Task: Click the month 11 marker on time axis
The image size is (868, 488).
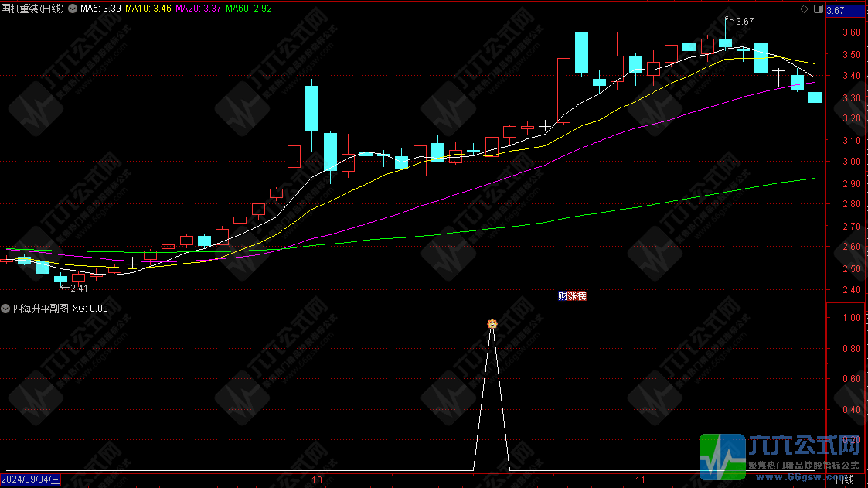Action: (638, 480)
